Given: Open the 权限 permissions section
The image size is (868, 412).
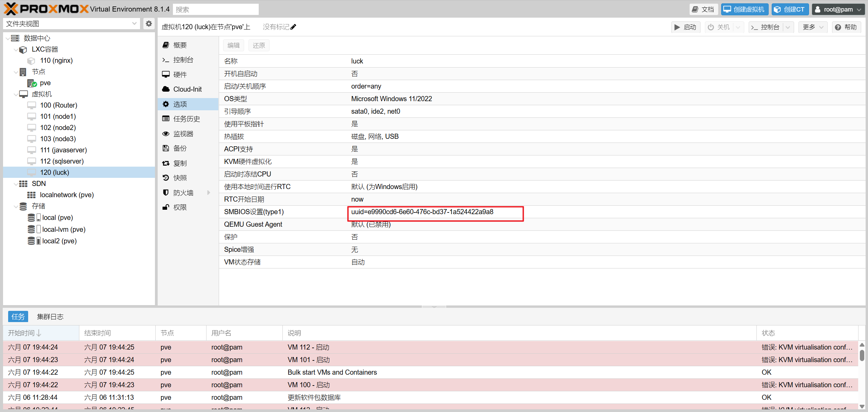Looking at the screenshot, I should pos(180,207).
